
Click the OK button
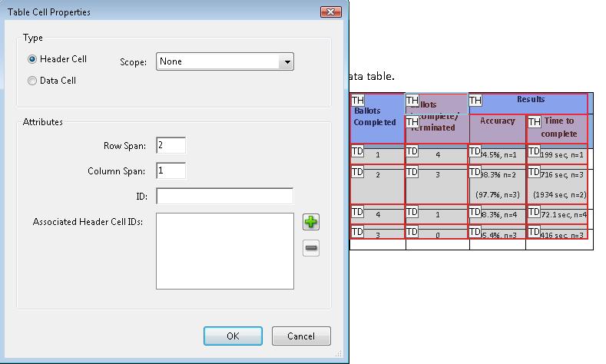tap(233, 336)
